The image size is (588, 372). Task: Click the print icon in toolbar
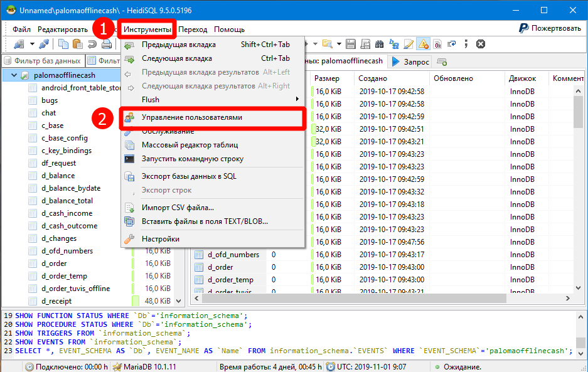(106, 44)
